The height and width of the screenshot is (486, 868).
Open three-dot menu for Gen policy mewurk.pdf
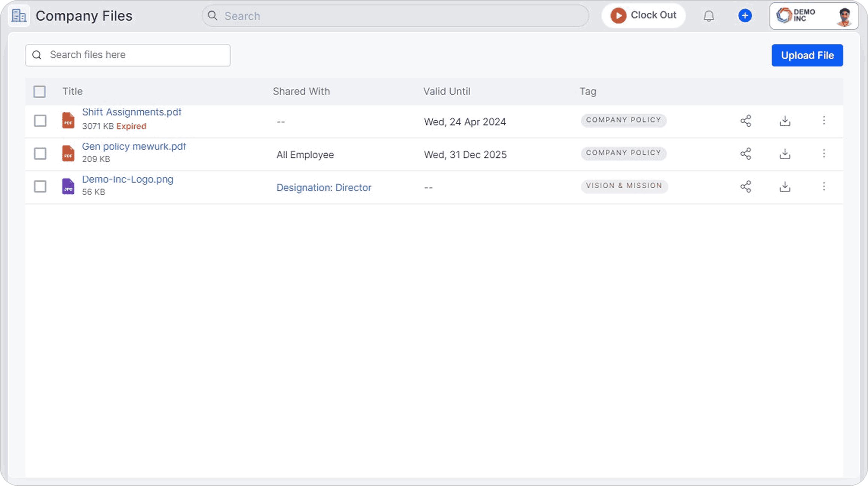tap(823, 154)
